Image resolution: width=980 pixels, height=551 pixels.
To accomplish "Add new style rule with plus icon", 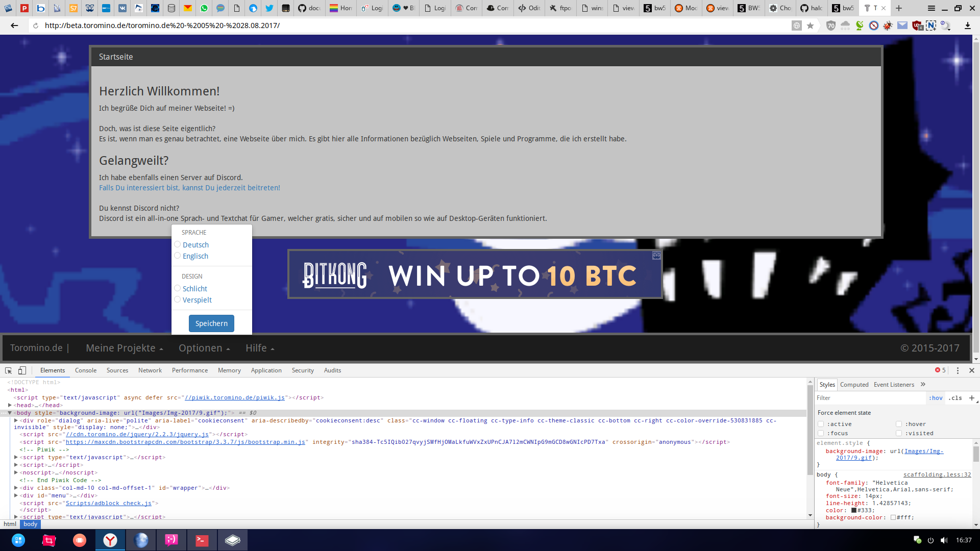I will point(971,398).
